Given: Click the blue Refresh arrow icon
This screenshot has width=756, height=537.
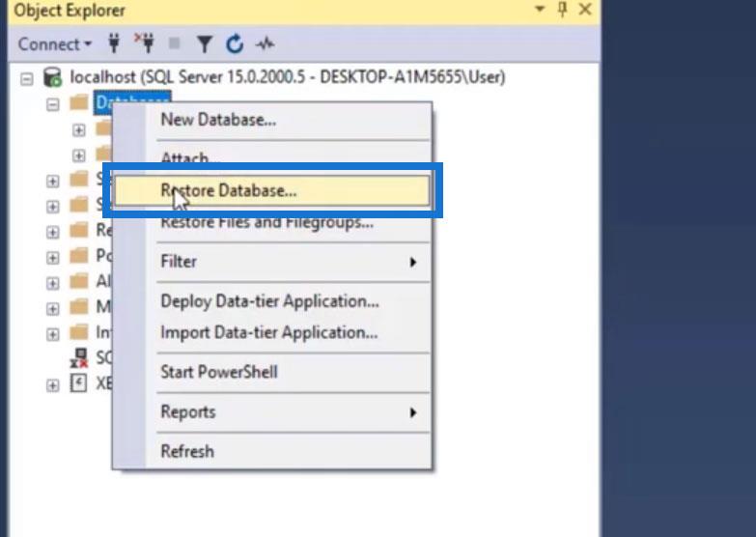Looking at the screenshot, I should pyautogui.click(x=235, y=43).
